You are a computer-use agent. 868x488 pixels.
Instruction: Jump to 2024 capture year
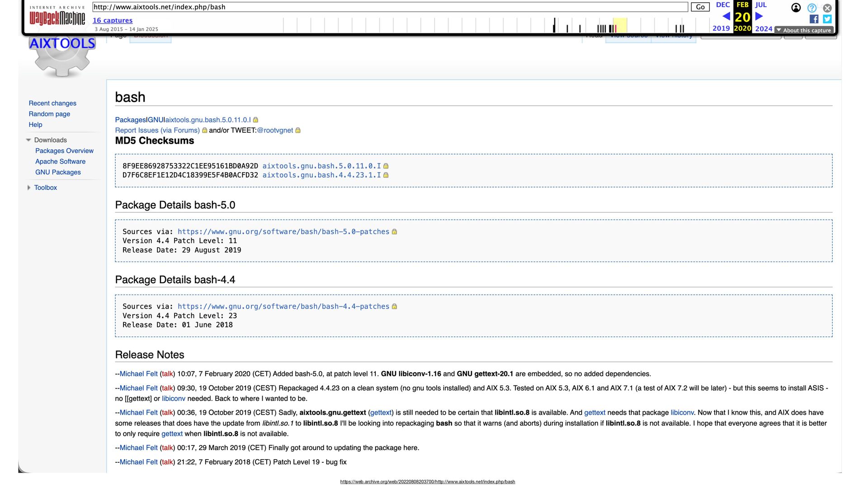tap(764, 28)
